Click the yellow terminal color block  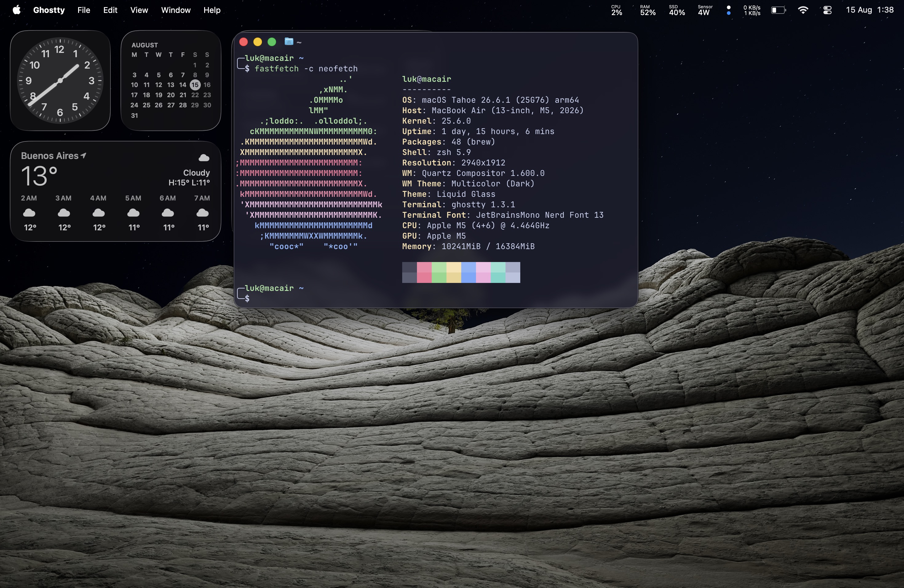[454, 272]
